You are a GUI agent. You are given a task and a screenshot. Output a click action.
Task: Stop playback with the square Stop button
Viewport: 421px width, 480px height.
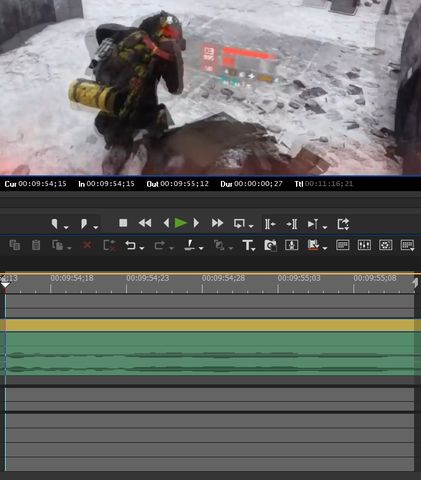pyautogui.click(x=123, y=223)
